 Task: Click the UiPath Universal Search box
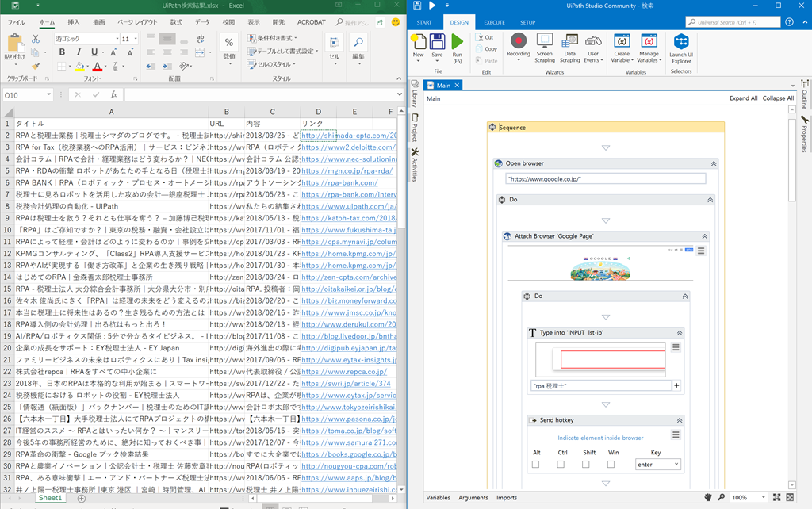(x=733, y=21)
